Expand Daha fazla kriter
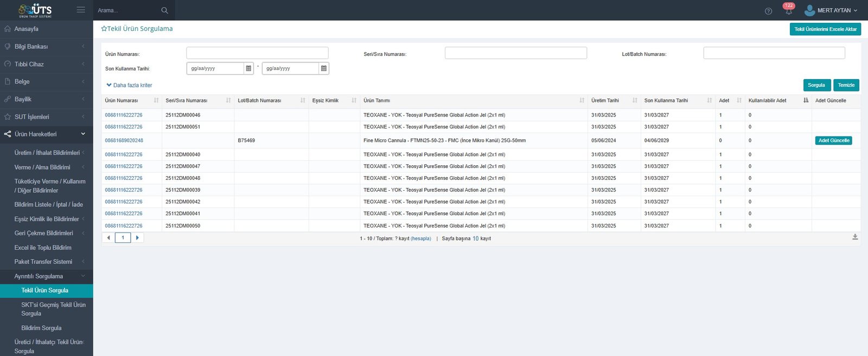 tap(129, 85)
